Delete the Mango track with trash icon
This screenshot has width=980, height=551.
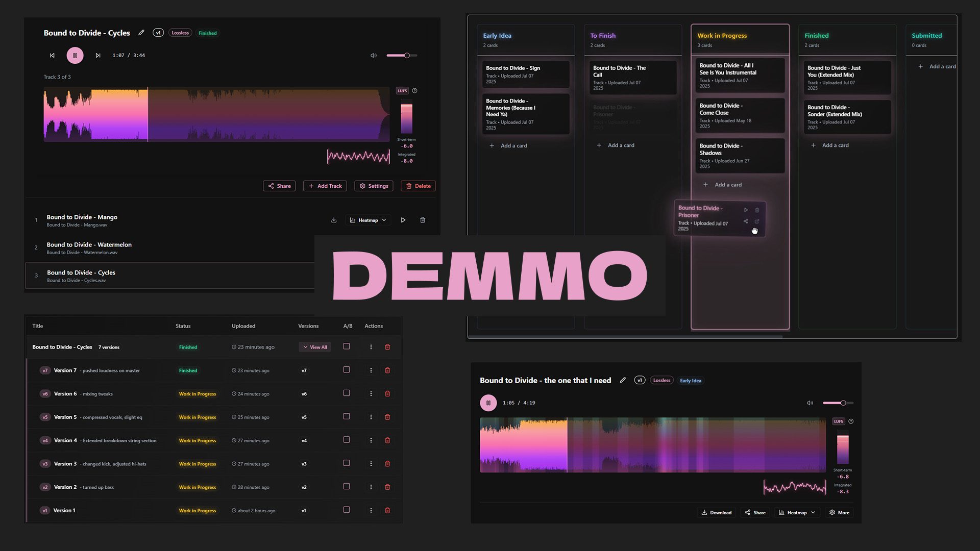(x=423, y=220)
